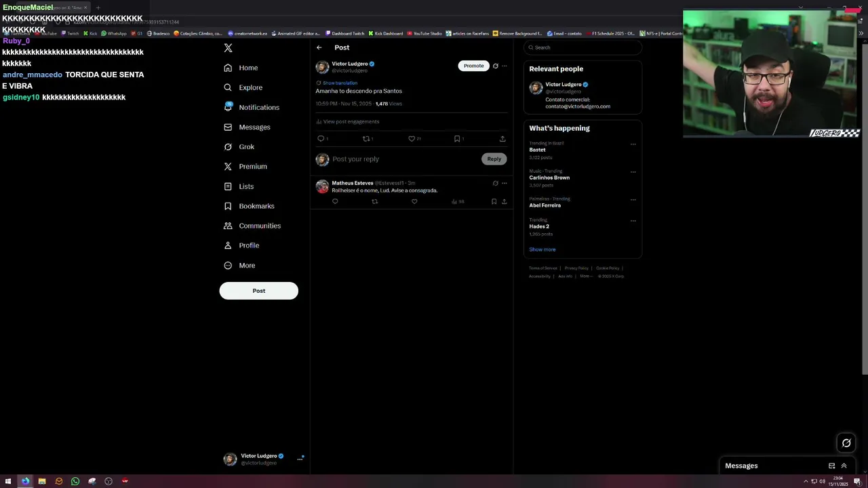
Task: Click the reply icon on main post
Action: pos(321,138)
